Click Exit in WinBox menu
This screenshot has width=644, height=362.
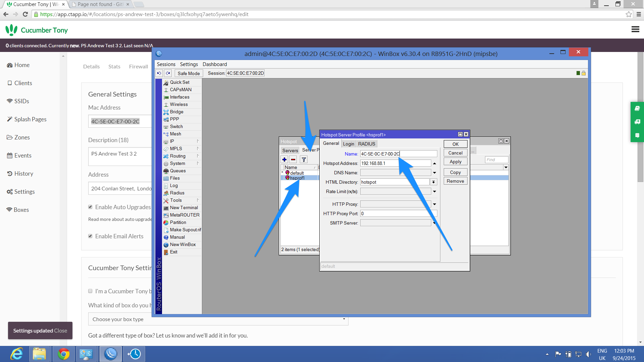point(173,252)
